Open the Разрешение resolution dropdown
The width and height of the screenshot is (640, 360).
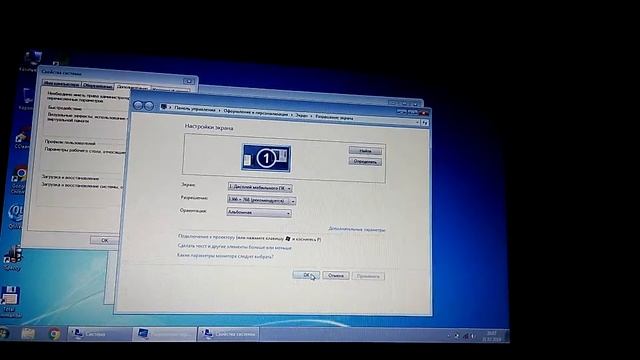pyautogui.click(x=261, y=200)
